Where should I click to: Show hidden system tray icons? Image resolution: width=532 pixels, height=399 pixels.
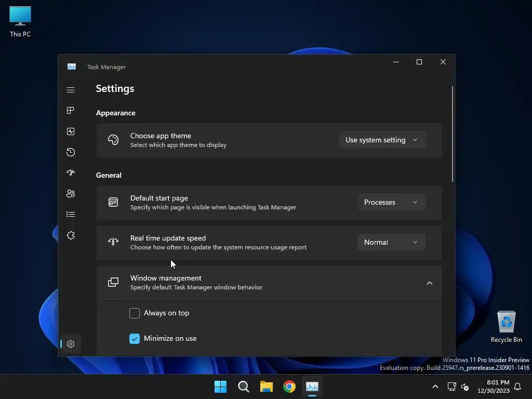click(x=435, y=387)
